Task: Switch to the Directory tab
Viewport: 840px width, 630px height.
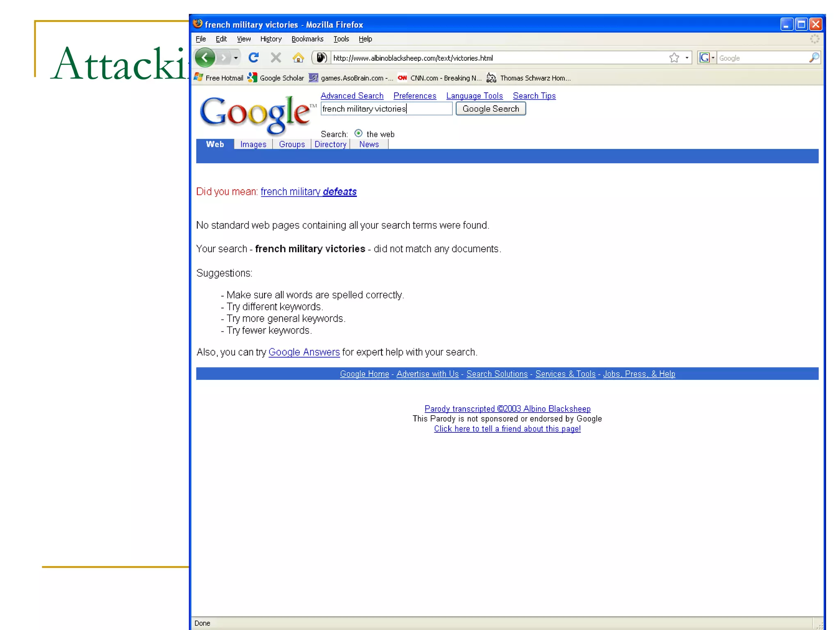Action: coord(331,144)
